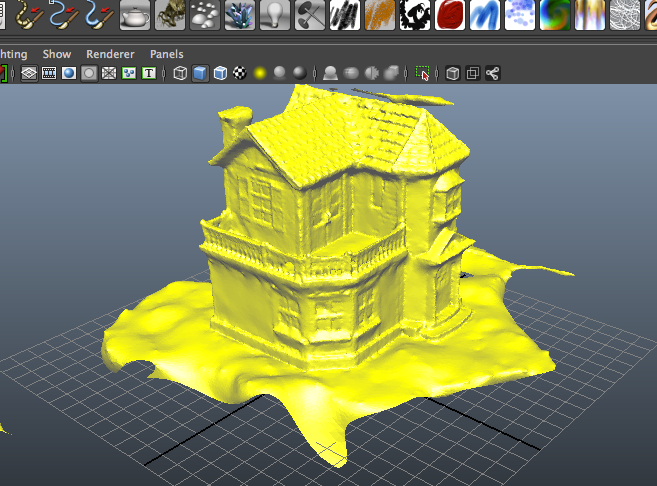Choose the vertical streaks blur brush
Viewport: 657px width, 486px height.
coord(590,15)
